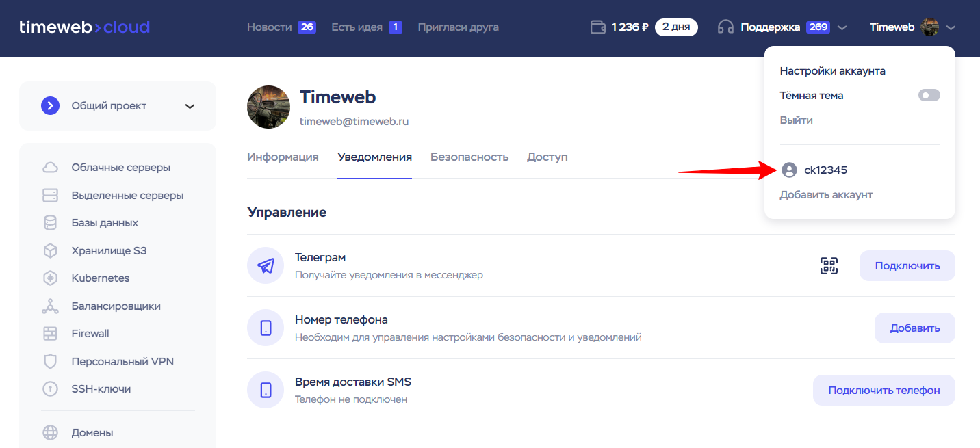Click the wallet balance icon
The height and width of the screenshot is (448, 980).
coord(597,27)
